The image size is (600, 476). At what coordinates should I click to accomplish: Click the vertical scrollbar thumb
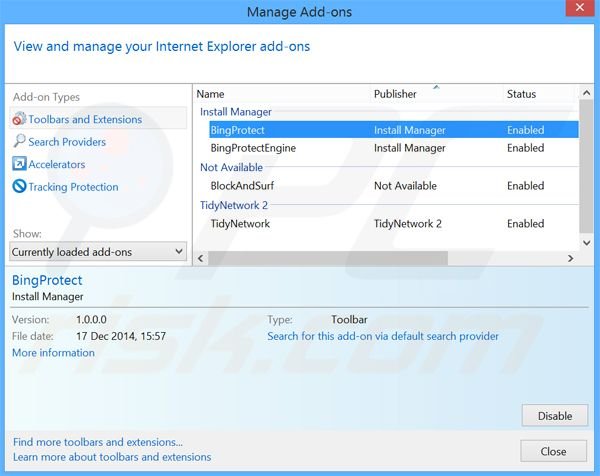point(586,166)
